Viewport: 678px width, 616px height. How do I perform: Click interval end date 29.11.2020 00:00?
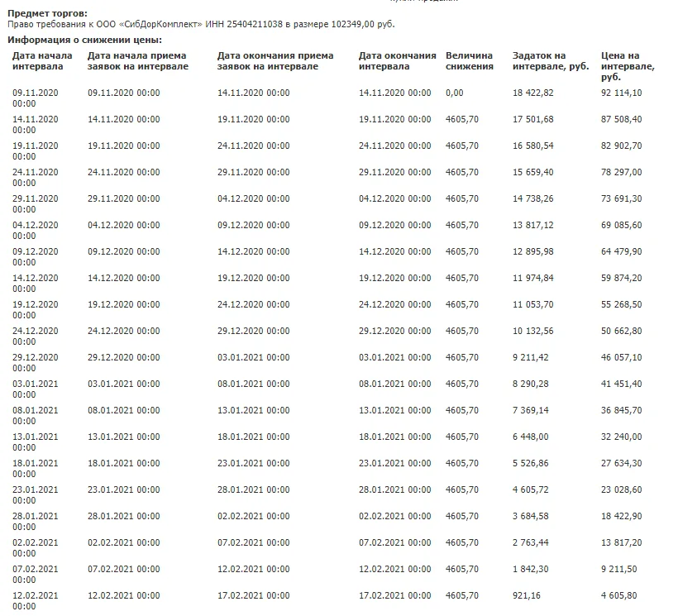pyautogui.click(x=394, y=172)
